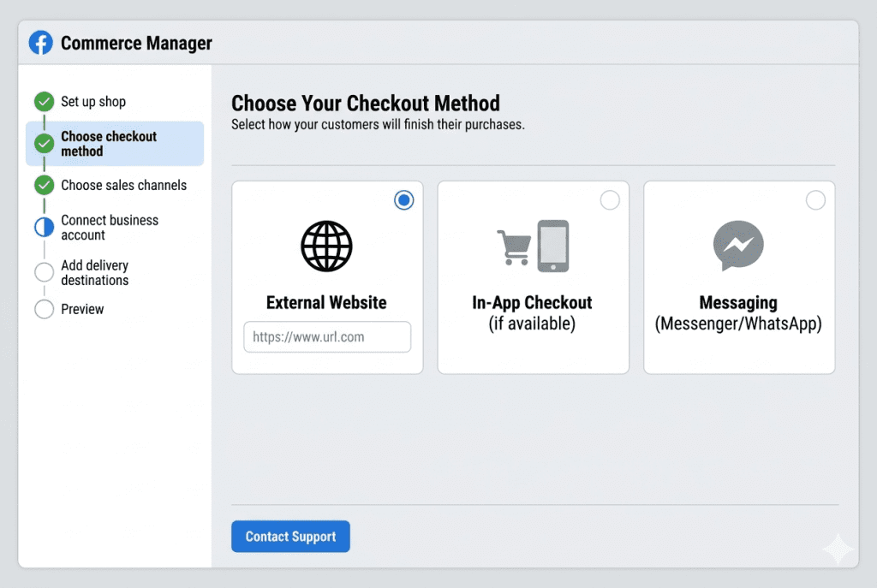Click the Choose Your Checkout Method heading
The image size is (877, 588).
[366, 104]
